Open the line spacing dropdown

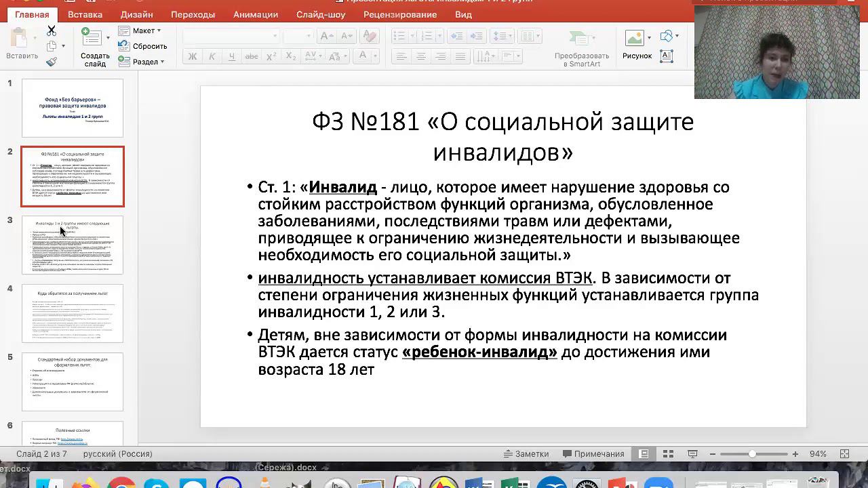coord(502,36)
